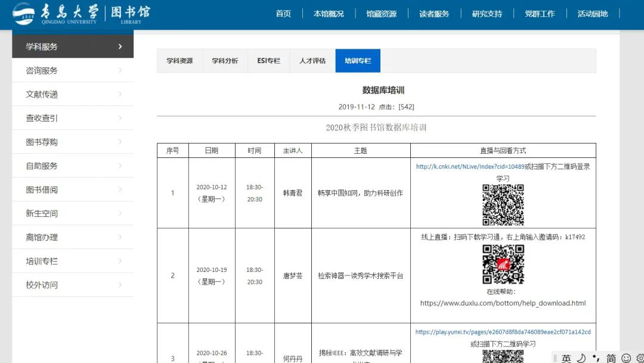
Task: Click the chevron beside sidebar 培训专栏
Action: (120, 261)
